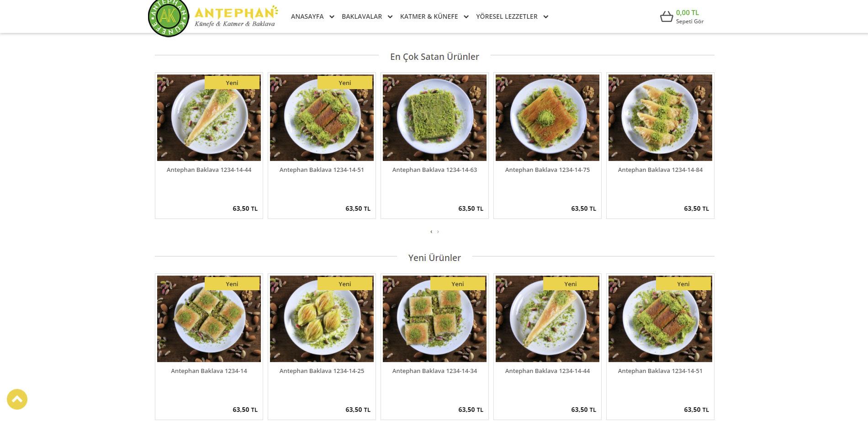Image resolution: width=868 pixels, height=421 pixels.
Task: Open the Antephan Baklava 1234-14-63 title link
Action: pyautogui.click(x=434, y=170)
